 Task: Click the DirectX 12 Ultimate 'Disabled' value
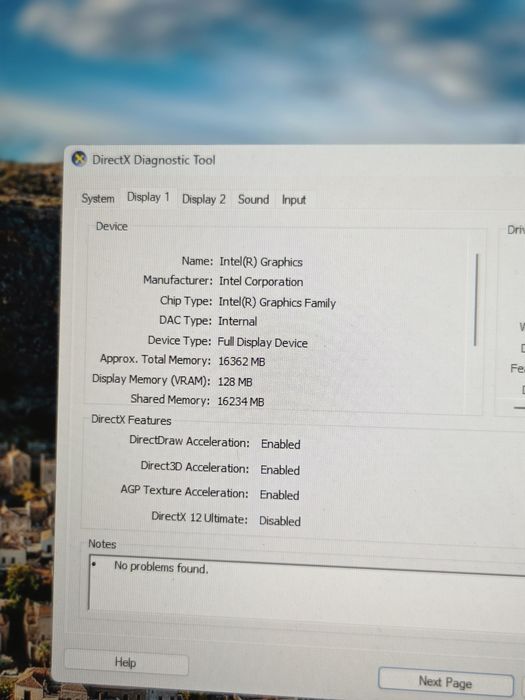(x=280, y=521)
